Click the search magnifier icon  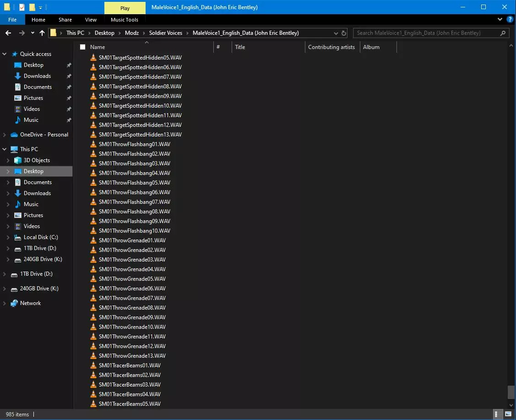(x=503, y=33)
